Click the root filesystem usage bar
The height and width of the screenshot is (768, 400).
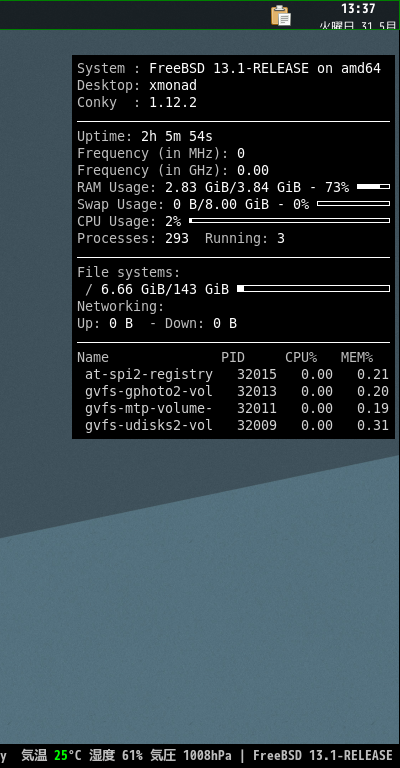(x=313, y=288)
